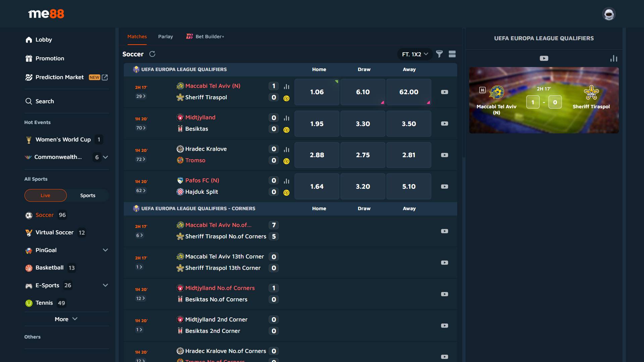Expand 6 markets for Maccabi No.of Corners
Viewport: 644px width, 362px height.
(x=140, y=235)
